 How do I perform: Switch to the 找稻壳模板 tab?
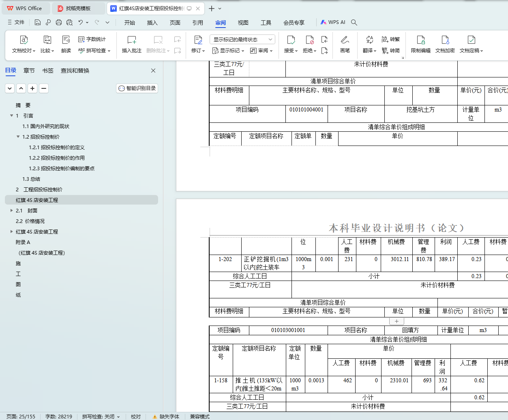pyautogui.click(x=79, y=8)
